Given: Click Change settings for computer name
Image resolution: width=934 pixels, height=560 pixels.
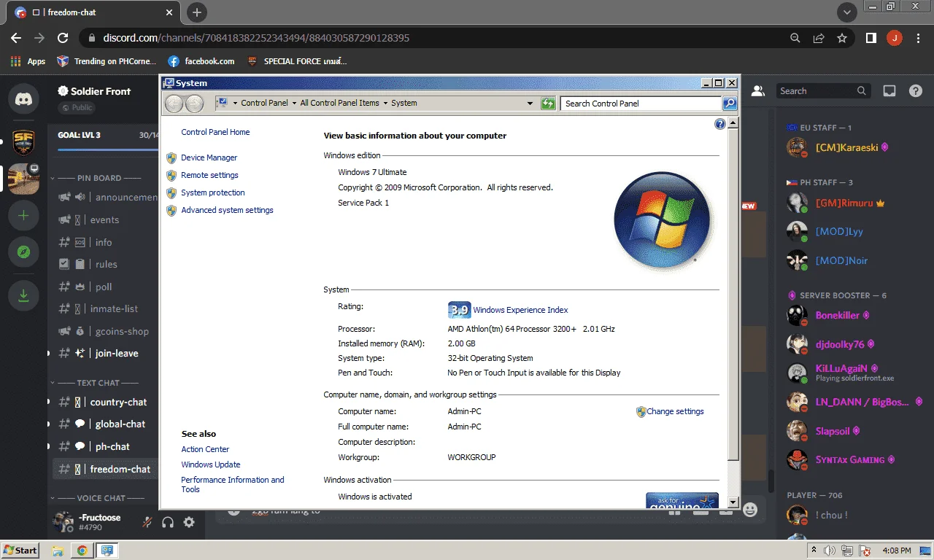Looking at the screenshot, I should (675, 411).
